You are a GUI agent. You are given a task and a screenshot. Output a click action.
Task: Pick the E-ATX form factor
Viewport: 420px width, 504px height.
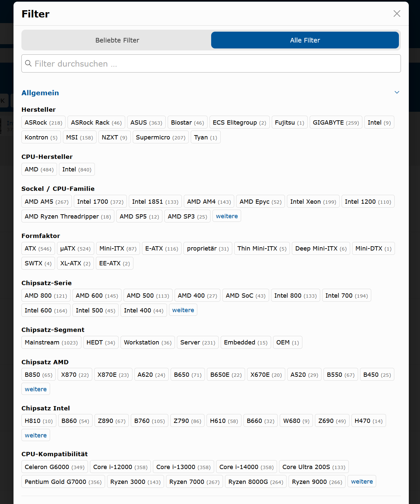click(162, 248)
